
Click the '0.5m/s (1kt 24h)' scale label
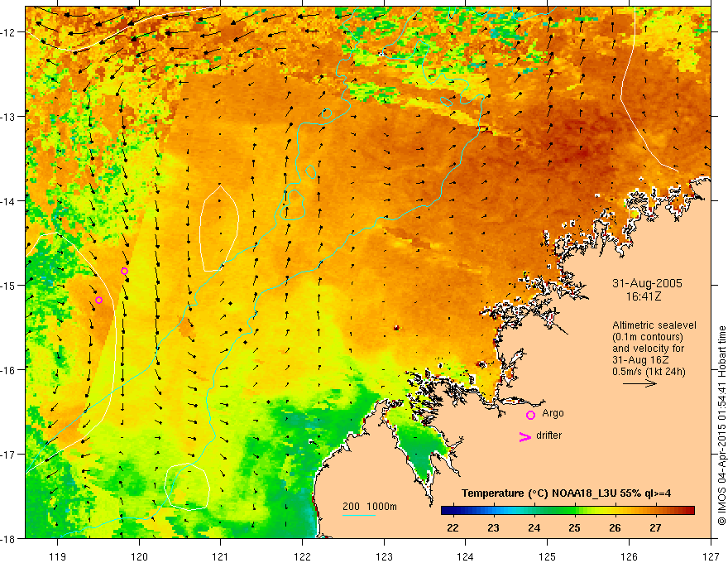(649, 372)
